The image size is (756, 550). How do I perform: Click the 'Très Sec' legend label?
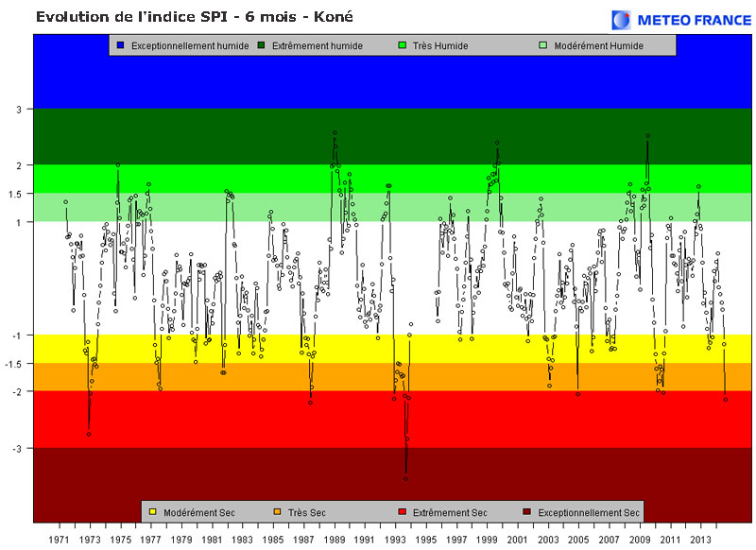[306, 513]
